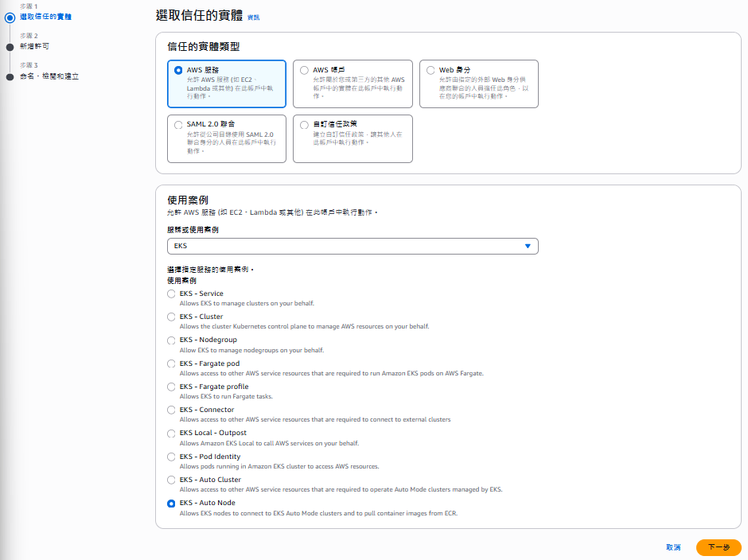
Task: Select the AWS 帳戶 trusted entity type
Action: tap(353, 84)
